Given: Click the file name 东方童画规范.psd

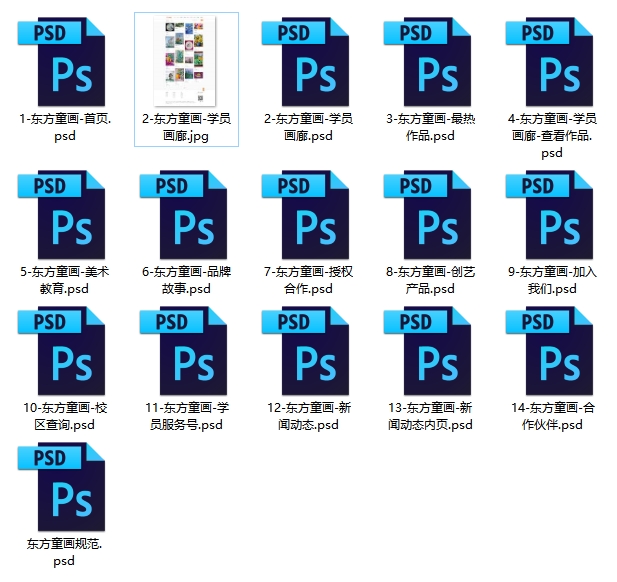Looking at the screenshot, I should point(64,552).
